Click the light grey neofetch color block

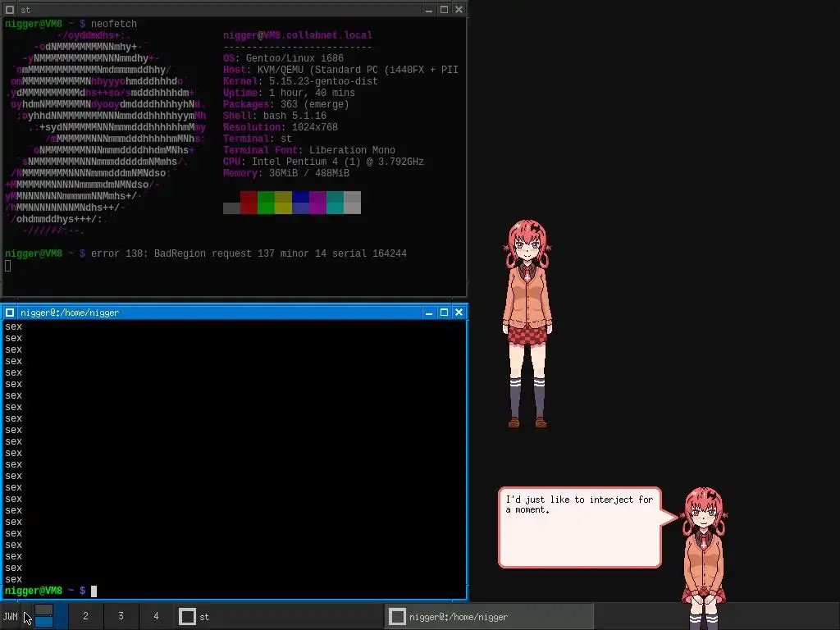tap(352, 203)
